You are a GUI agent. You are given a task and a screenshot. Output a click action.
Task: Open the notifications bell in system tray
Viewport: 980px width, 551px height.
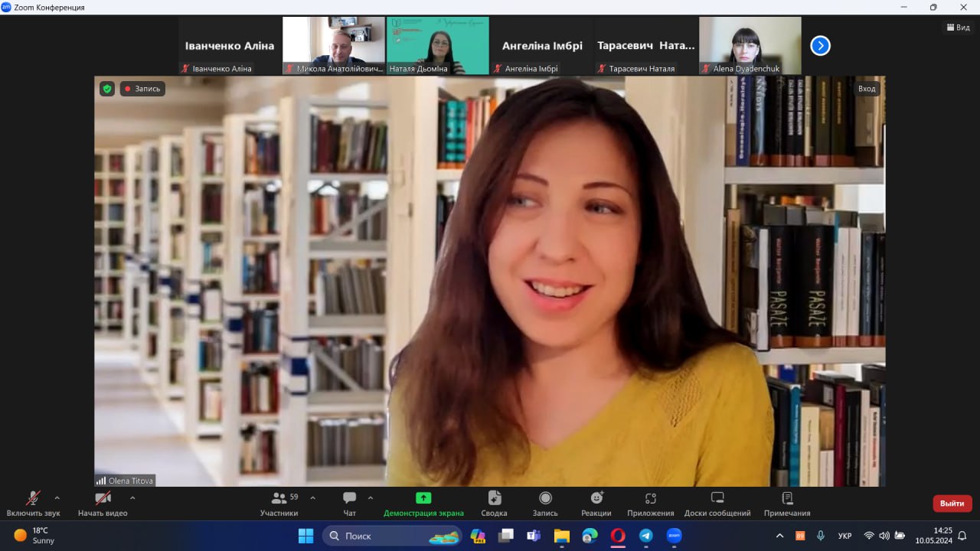(x=962, y=536)
